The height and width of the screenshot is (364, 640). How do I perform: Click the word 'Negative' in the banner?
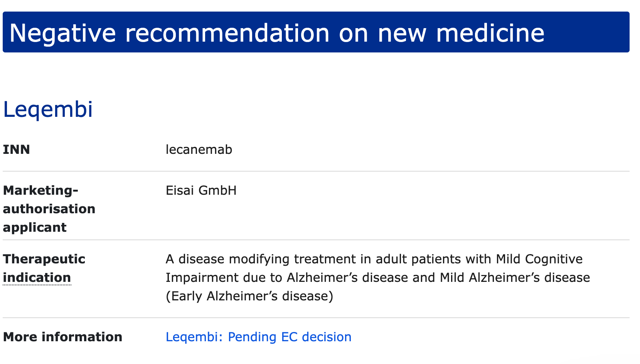[62, 32]
